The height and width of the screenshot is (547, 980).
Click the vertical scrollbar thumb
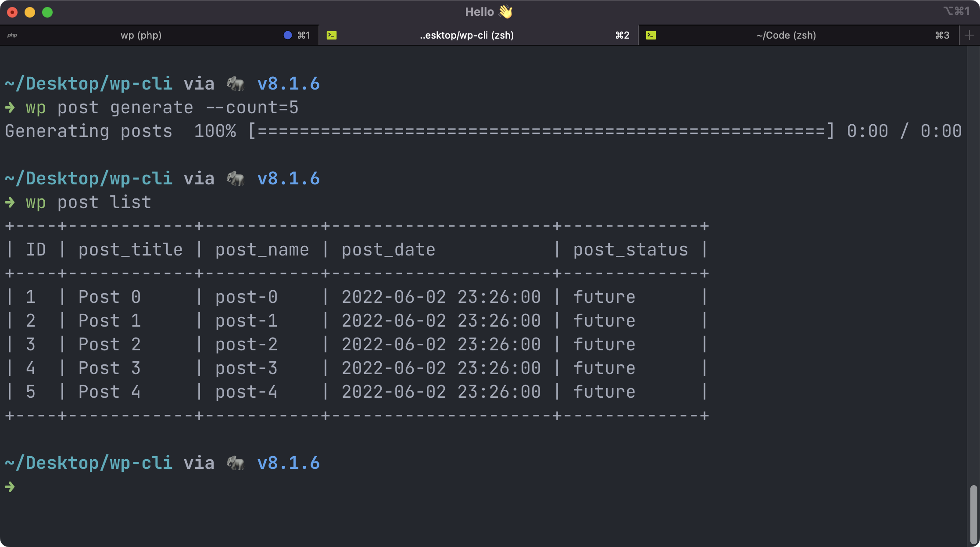[973, 514]
